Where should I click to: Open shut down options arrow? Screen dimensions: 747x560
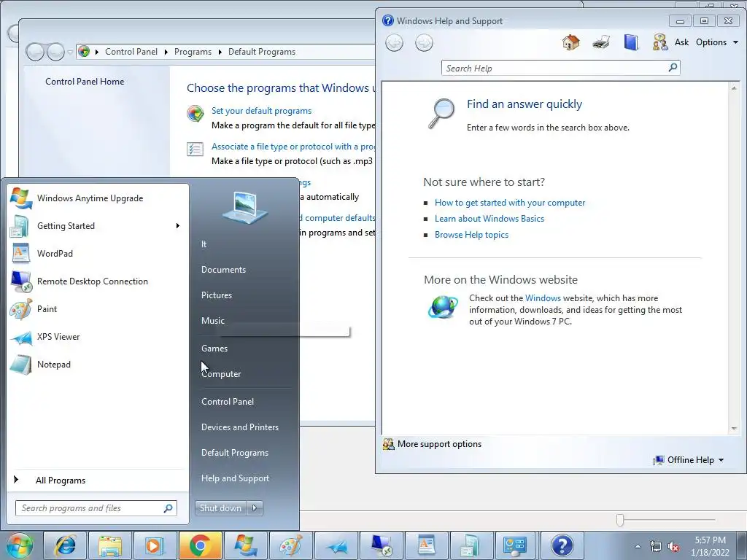click(x=255, y=508)
